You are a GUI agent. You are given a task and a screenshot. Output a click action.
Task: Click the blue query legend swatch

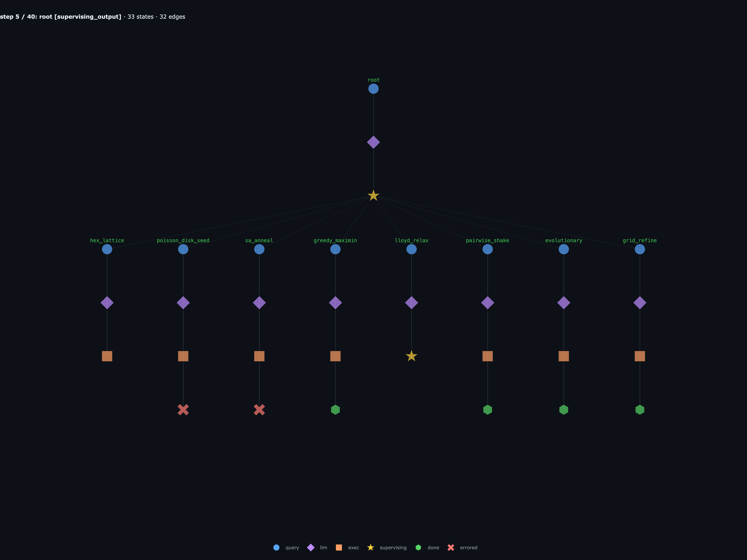(276, 548)
